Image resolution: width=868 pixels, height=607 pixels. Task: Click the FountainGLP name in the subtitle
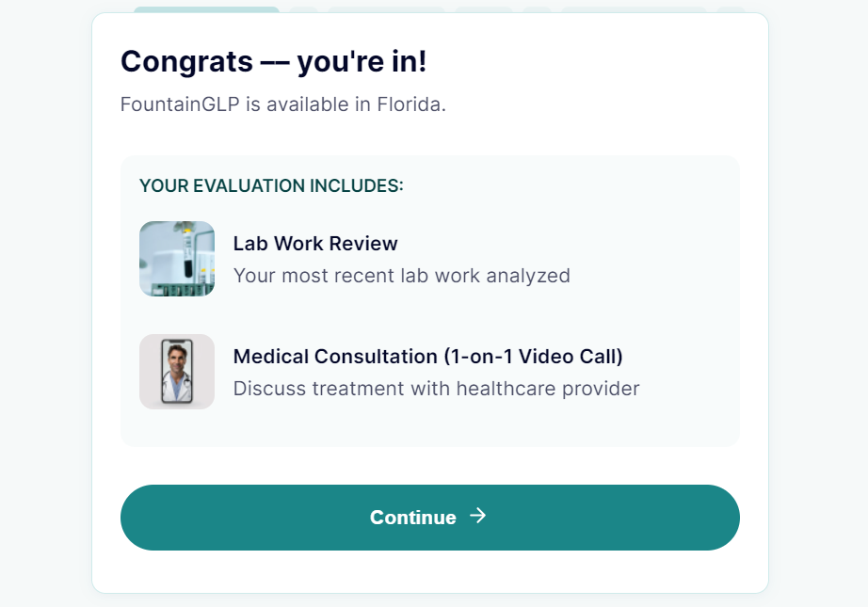[181, 104]
